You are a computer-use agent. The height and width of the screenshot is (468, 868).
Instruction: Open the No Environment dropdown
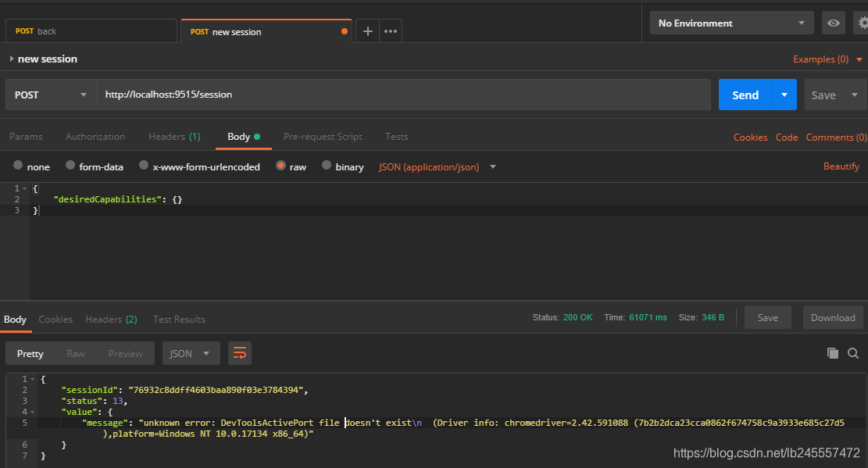pyautogui.click(x=732, y=23)
